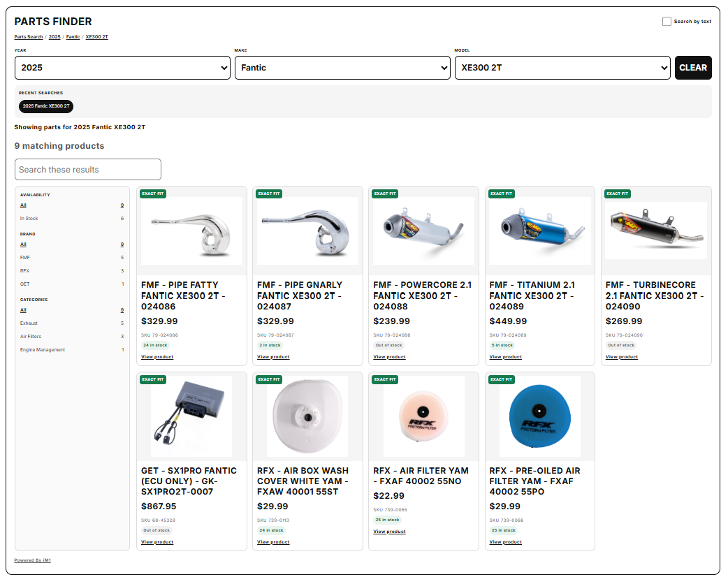Image resolution: width=728 pixels, height=584 pixels.
Task: Filter availability by In Stock
Action: click(72, 218)
